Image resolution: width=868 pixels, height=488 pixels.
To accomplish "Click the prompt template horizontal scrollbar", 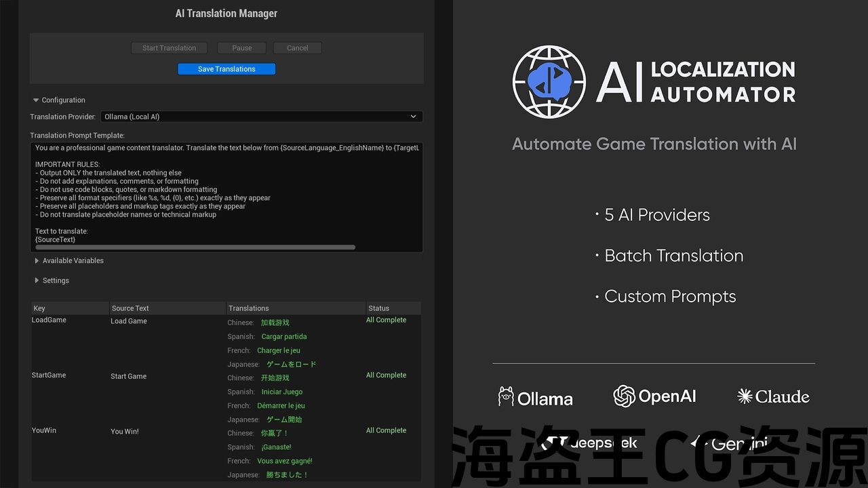I will coord(195,247).
